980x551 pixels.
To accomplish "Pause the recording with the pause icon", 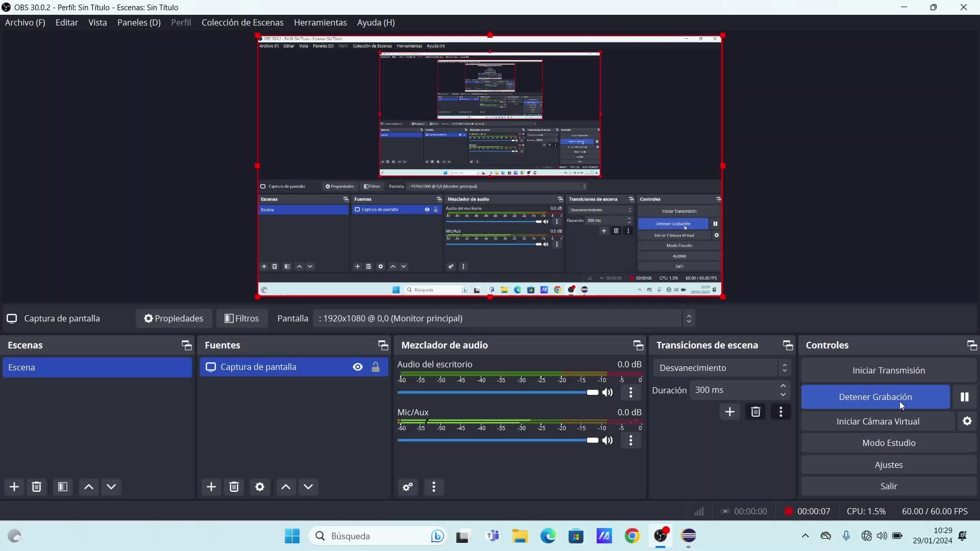I will pyautogui.click(x=964, y=397).
